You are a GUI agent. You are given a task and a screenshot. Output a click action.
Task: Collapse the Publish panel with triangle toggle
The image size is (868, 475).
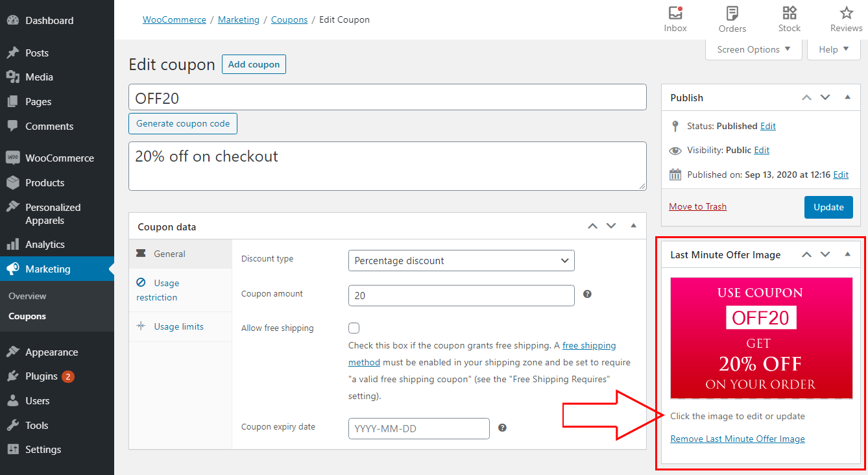tap(847, 97)
